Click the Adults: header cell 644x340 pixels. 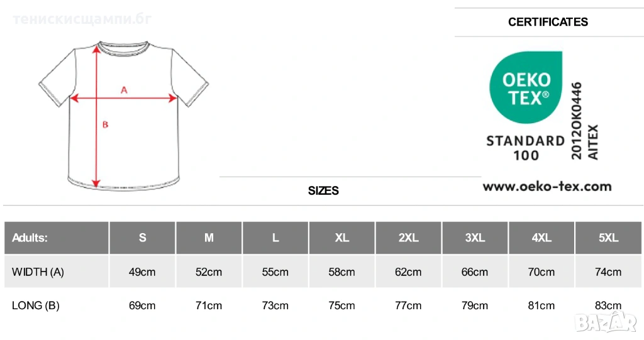click(30, 238)
